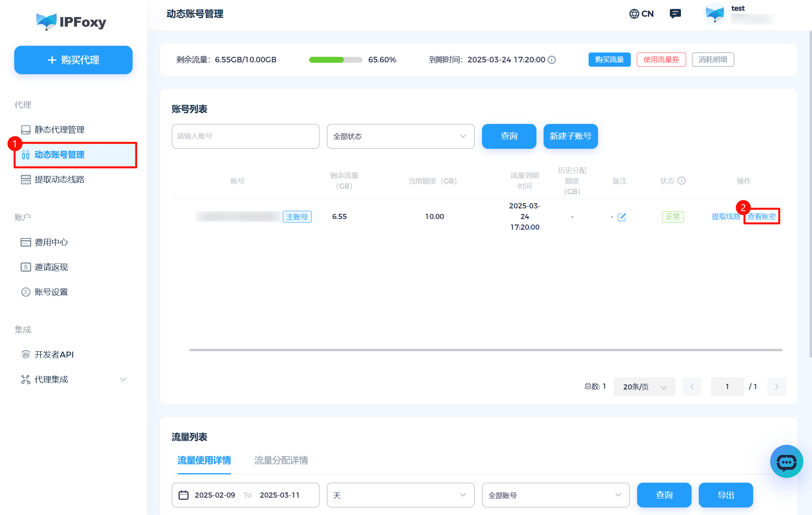Open the customer support chat bubble
The width and height of the screenshot is (812, 515).
[x=786, y=461]
